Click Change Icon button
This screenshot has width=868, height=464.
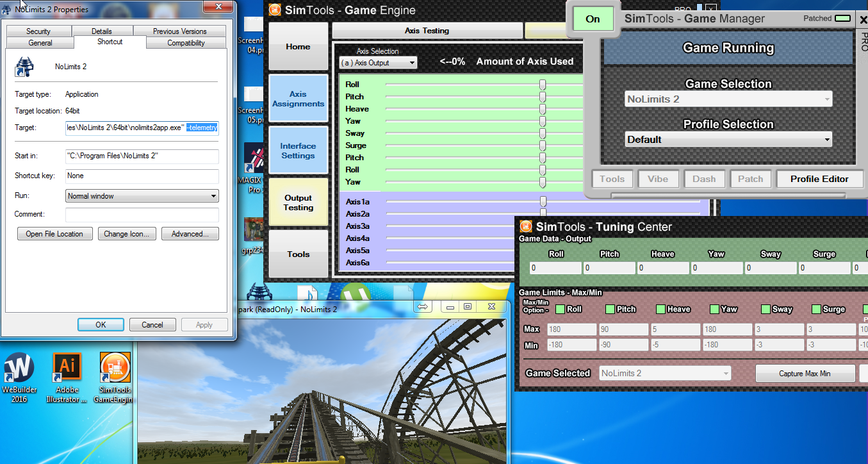pyautogui.click(x=126, y=234)
